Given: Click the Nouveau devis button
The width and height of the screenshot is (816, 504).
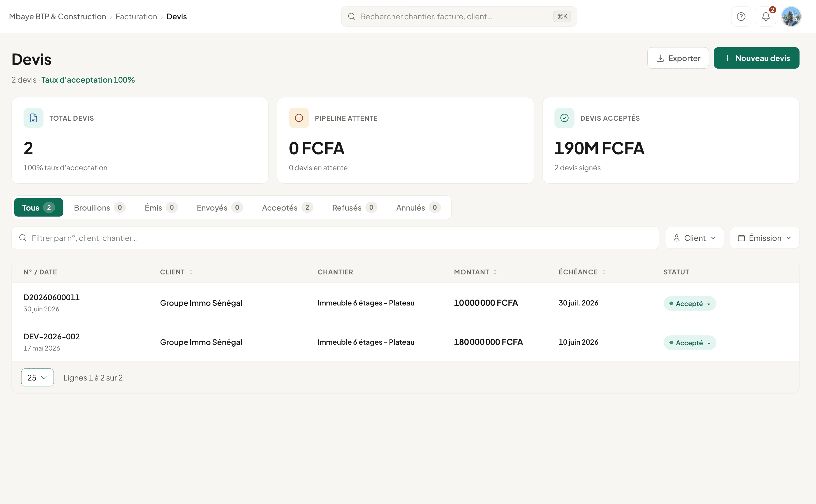Looking at the screenshot, I should 756,58.
